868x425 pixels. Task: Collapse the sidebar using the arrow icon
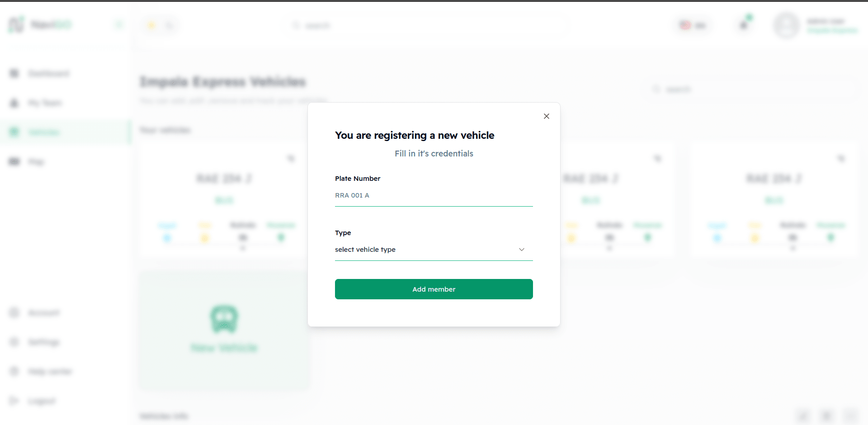119,24
